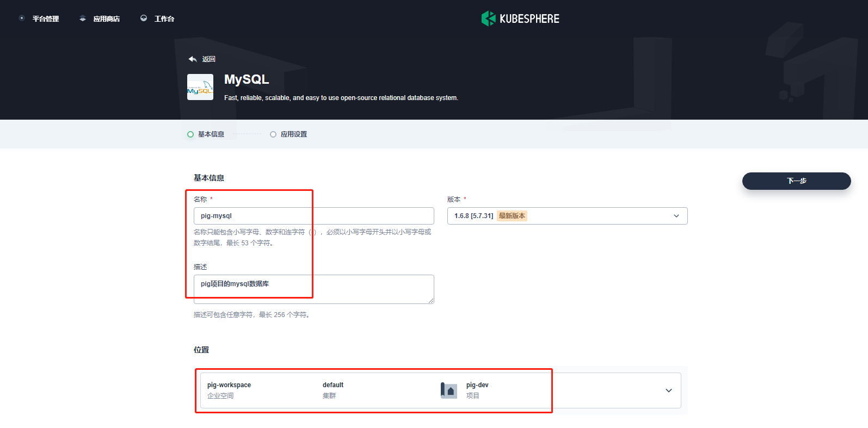
Task: Open 工作台 menu item
Action: (x=164, y=18)
